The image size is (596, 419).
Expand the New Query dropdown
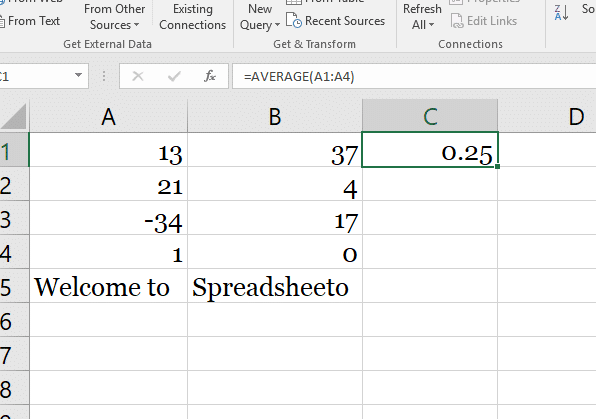click(260, 17)
